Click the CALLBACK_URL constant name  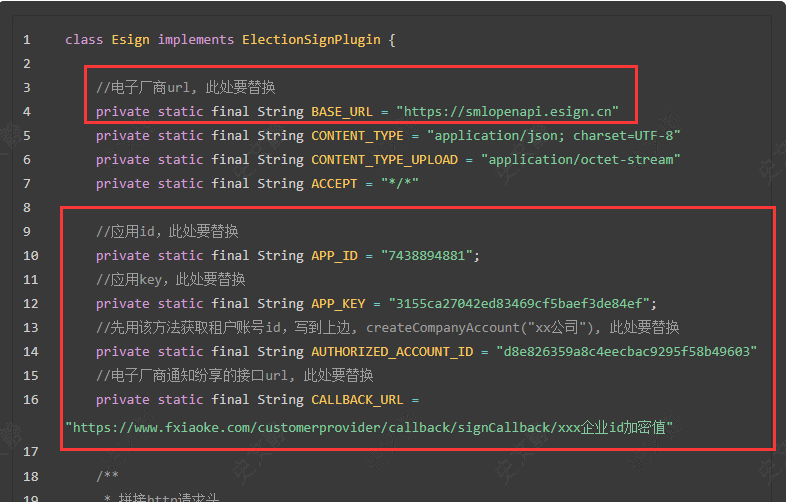(357, 399)
